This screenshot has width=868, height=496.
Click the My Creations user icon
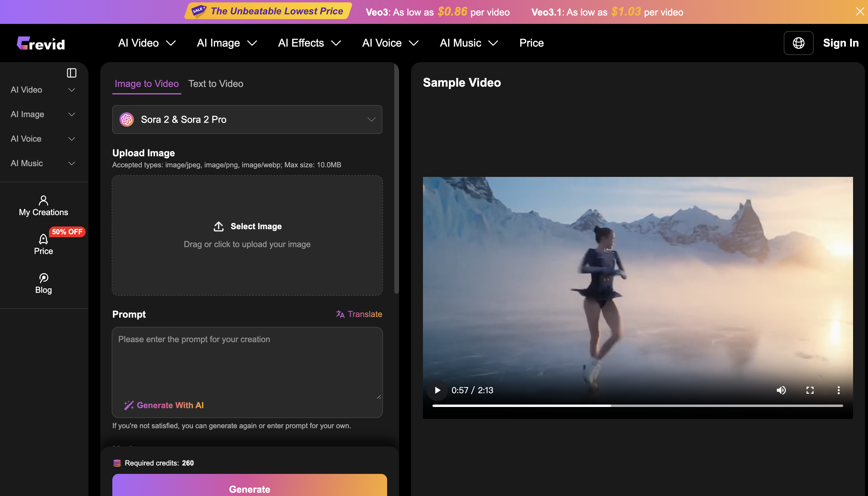click(43, 200)
